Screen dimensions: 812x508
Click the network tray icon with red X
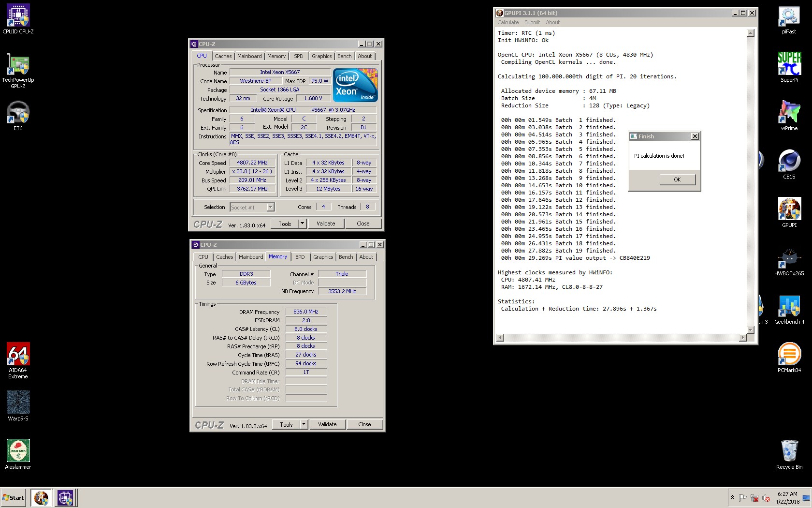[x=754, y=498]
